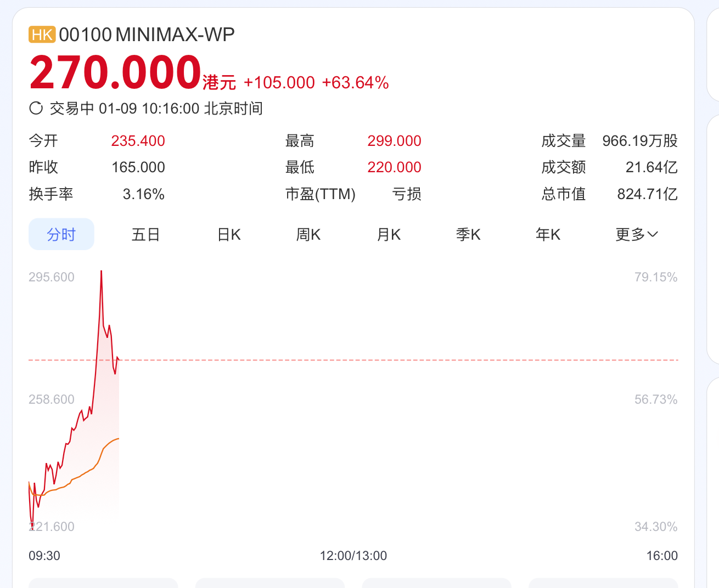Open the 五日 chart tab
This screenshot has width=719, height=588.
click(x=145, y=235)
